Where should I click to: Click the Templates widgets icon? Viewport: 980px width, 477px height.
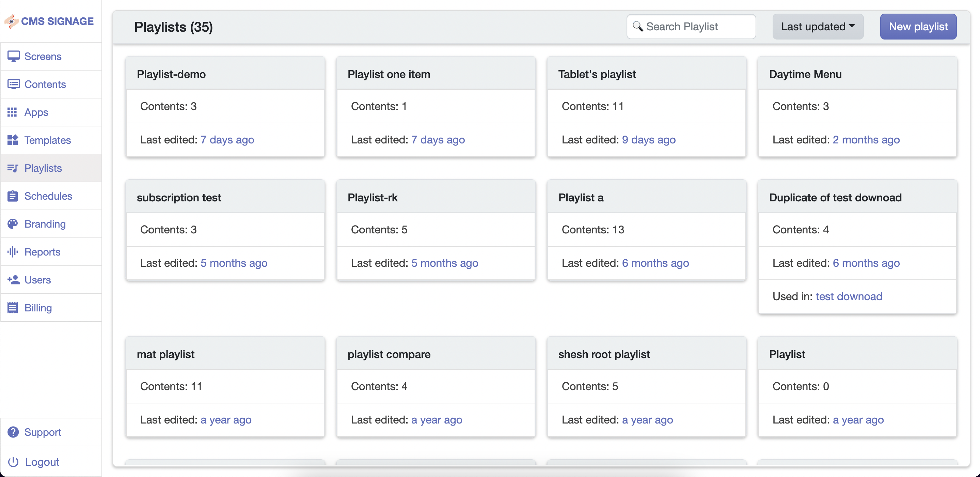tap(13, 140)
